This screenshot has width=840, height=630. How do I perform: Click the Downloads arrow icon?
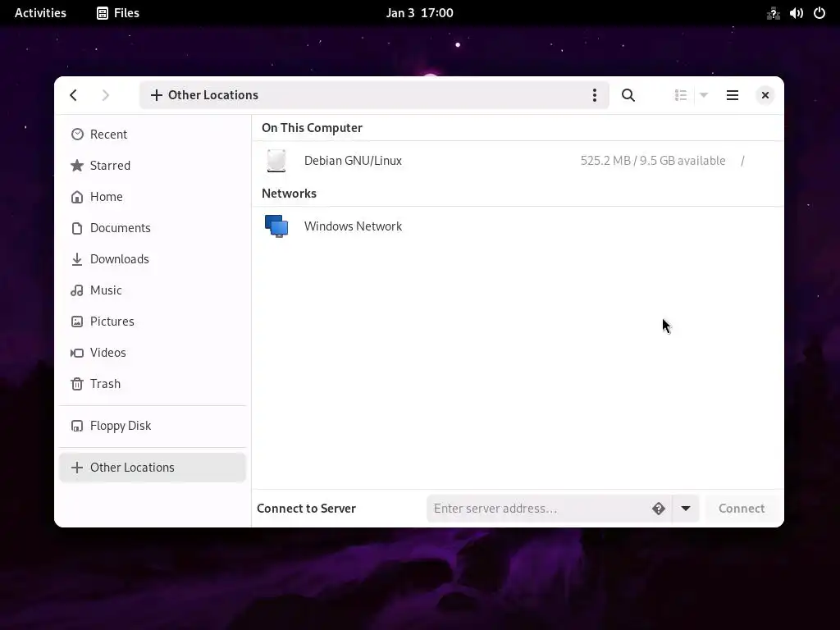click(x=77, y=259)
